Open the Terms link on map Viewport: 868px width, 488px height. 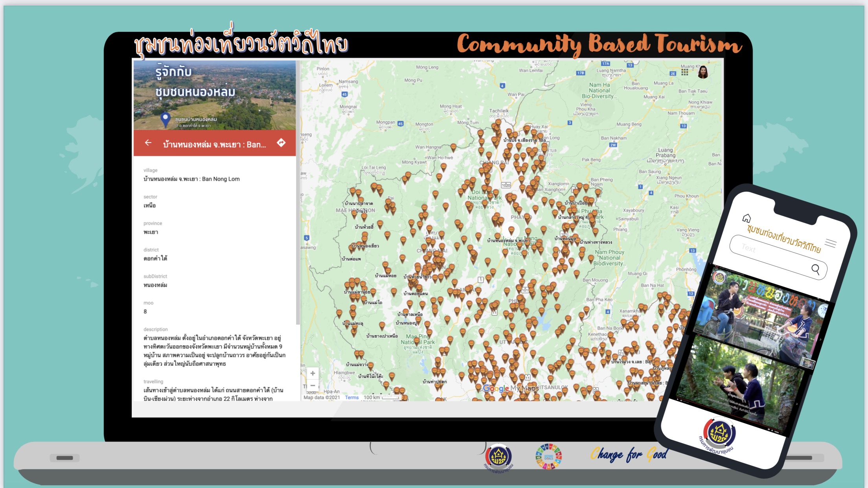point(351,398)
